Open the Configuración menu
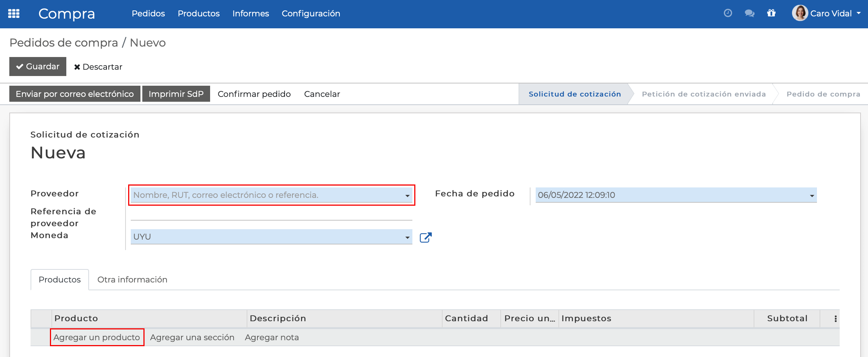 [311, 13]
